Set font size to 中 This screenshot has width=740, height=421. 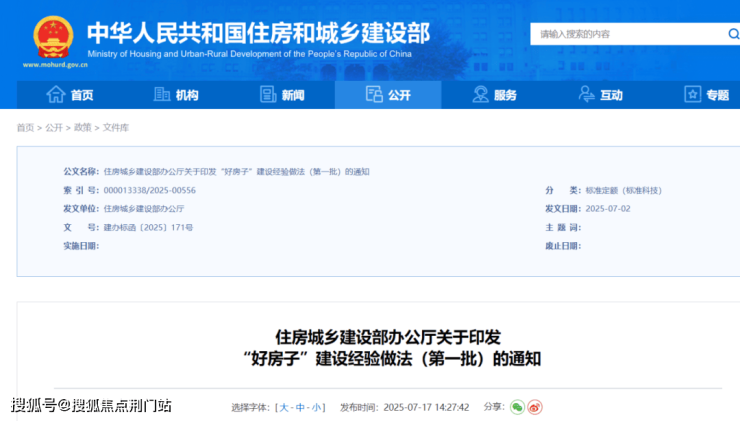click(300, 407)
